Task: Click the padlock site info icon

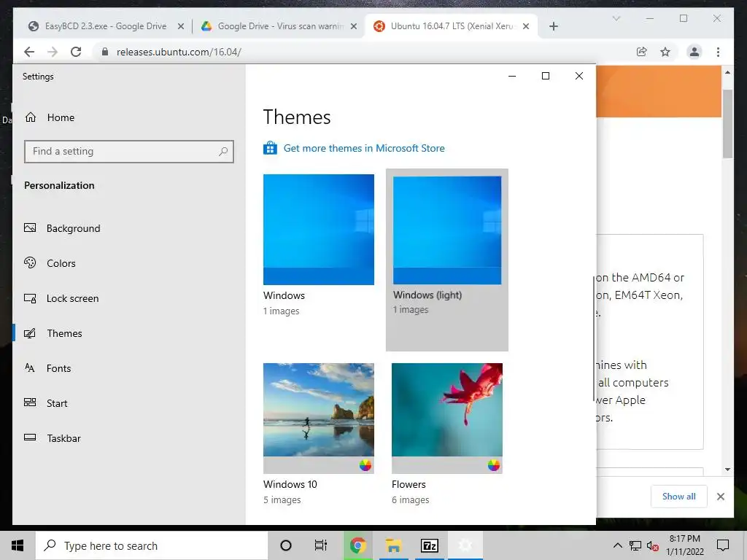Action: click(x=105, y=52)
